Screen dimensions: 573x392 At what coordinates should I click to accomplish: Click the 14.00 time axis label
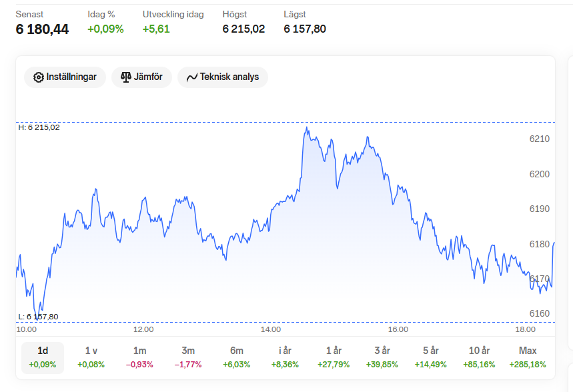pyautogui.click(x=271, y=329)
